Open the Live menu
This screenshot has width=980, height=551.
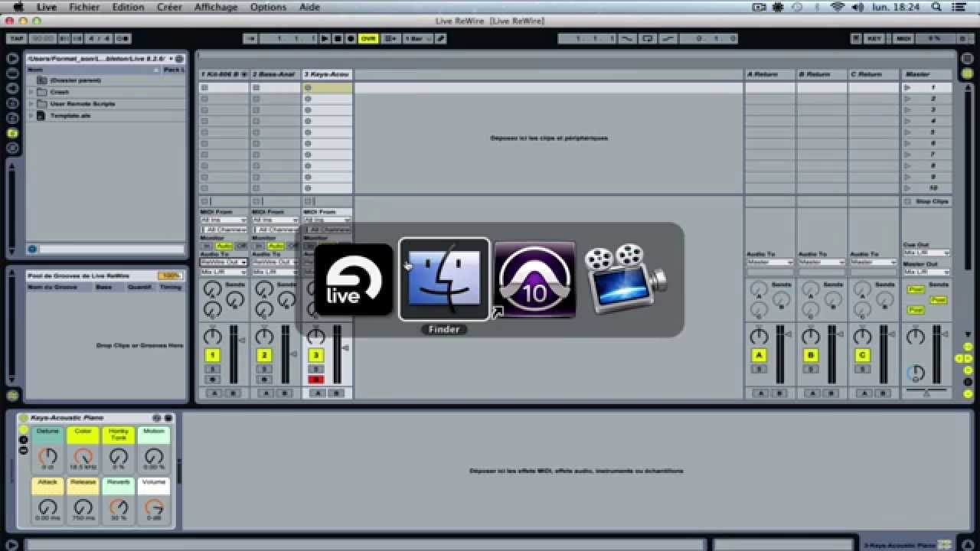tap(47, 7)
